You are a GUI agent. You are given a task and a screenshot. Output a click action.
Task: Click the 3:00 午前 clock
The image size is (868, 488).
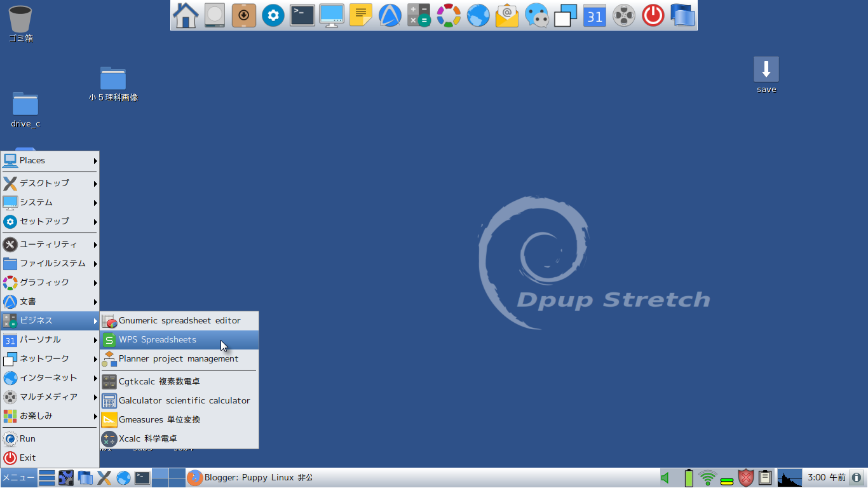click(x=826, y=478)
